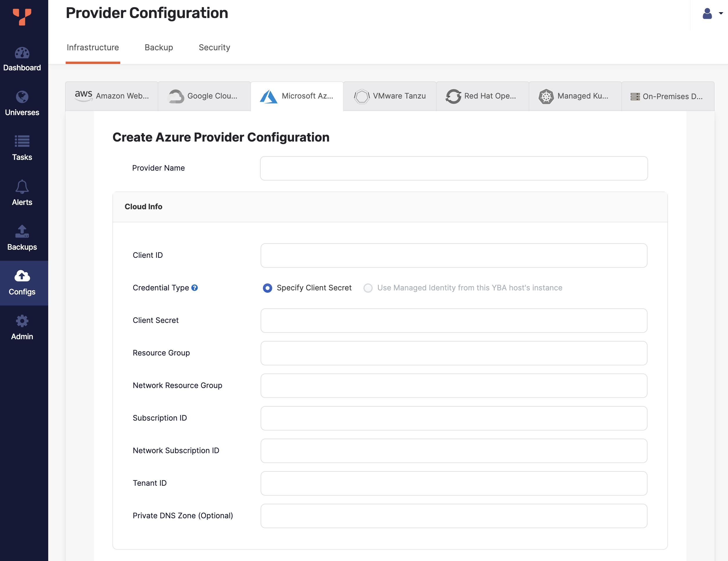Click the Provider Name input field
Viewport: 728px width, 561px height.
(453, 168)
